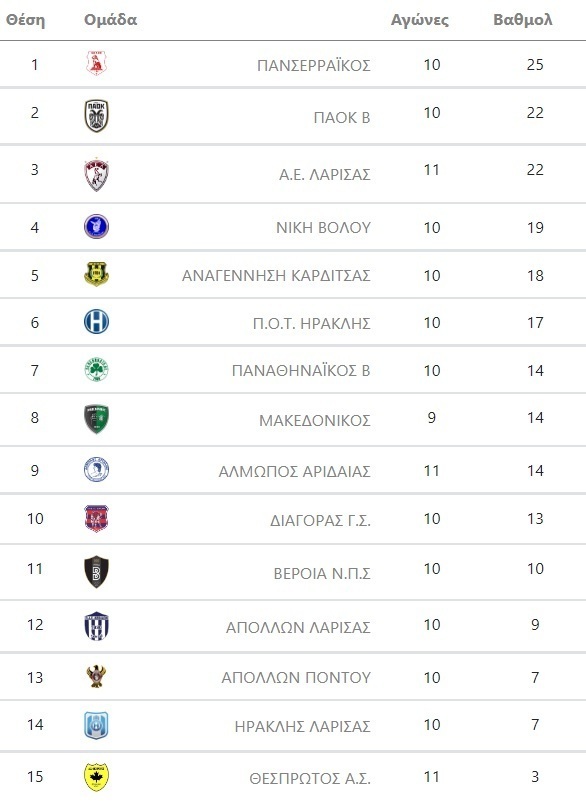Open the ΠΑΝΣΕΡΡΑΪΚΟΣ team name link
Viewport: 586px width, 801px height.
click(314, 66)
